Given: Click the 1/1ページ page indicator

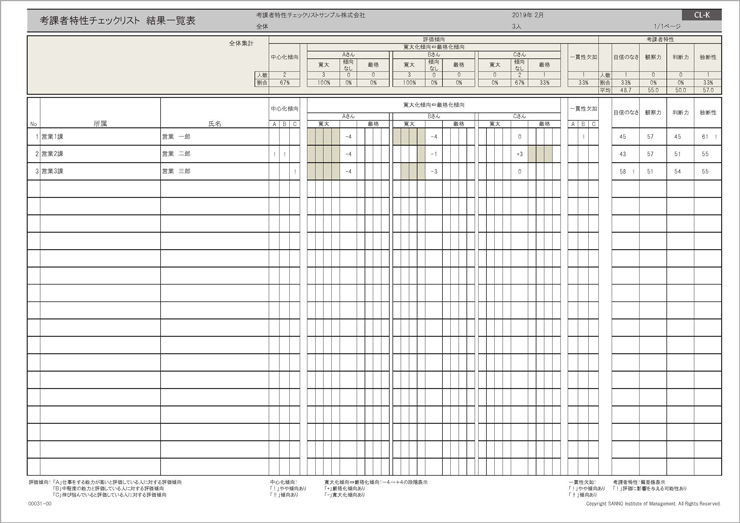Looking at the screenshot, I should coord(668,27).
